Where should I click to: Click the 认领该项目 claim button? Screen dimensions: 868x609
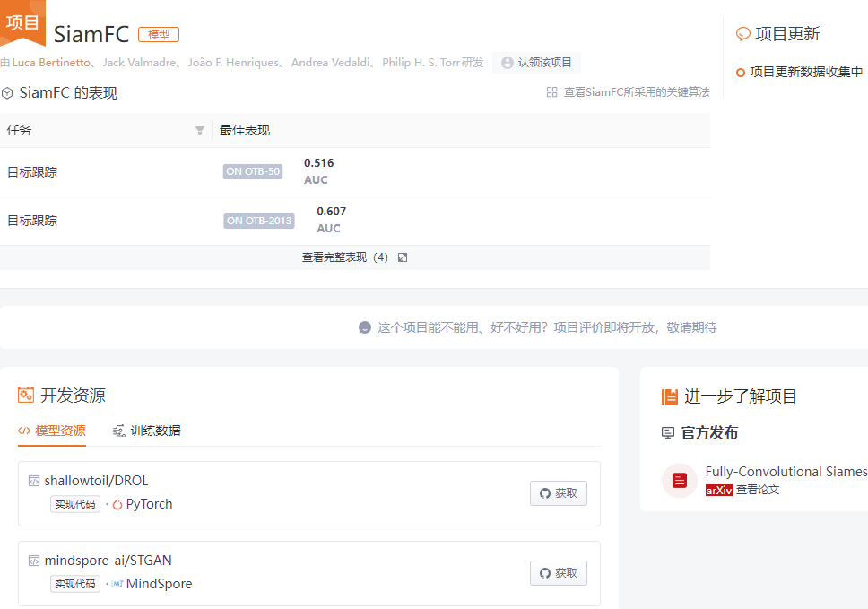536,63
